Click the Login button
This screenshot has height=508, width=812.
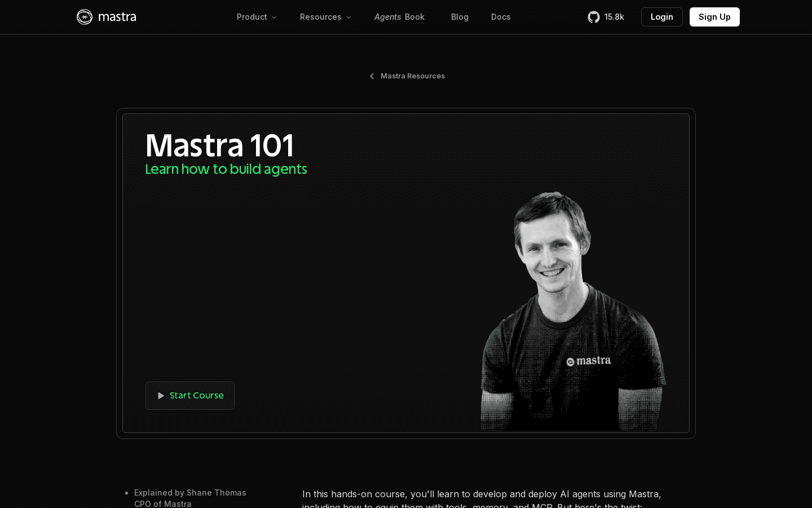pos(661,17)
